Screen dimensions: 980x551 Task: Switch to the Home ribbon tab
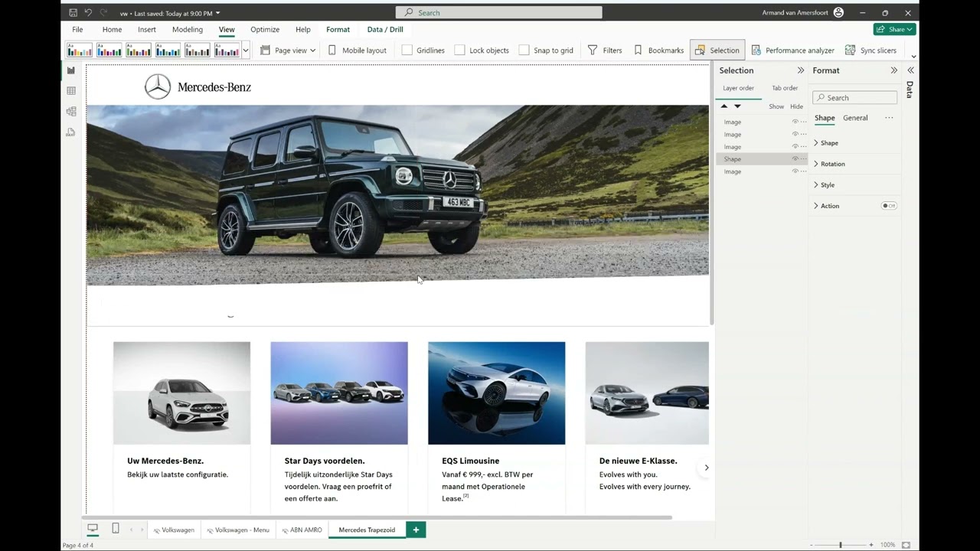click(x=112, y=30)
